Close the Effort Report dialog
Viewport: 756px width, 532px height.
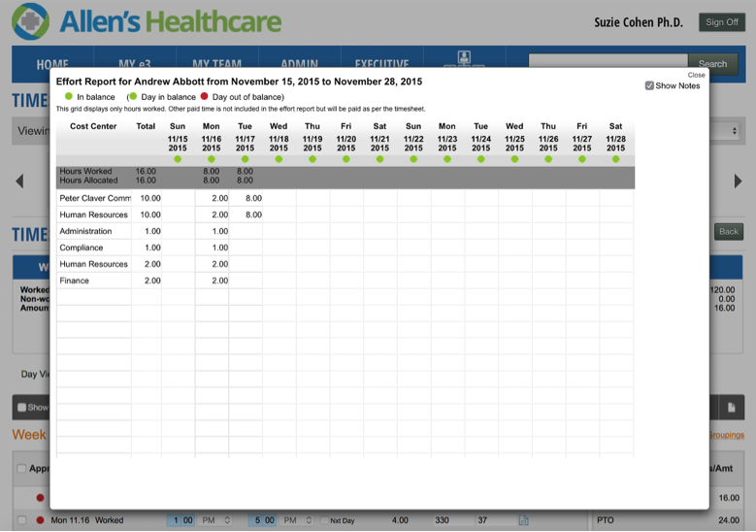click(x=696, y=75)
